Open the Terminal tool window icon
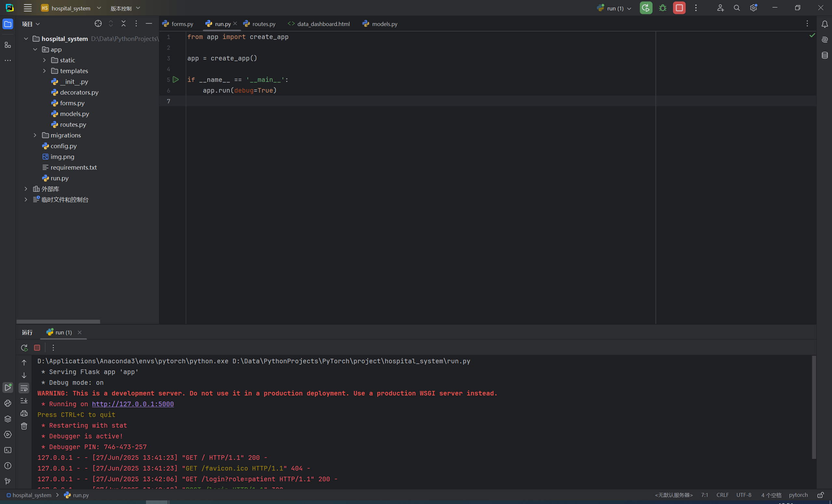Image resolution: width=832 pixels, height=504 pixels. pos(8,450)
